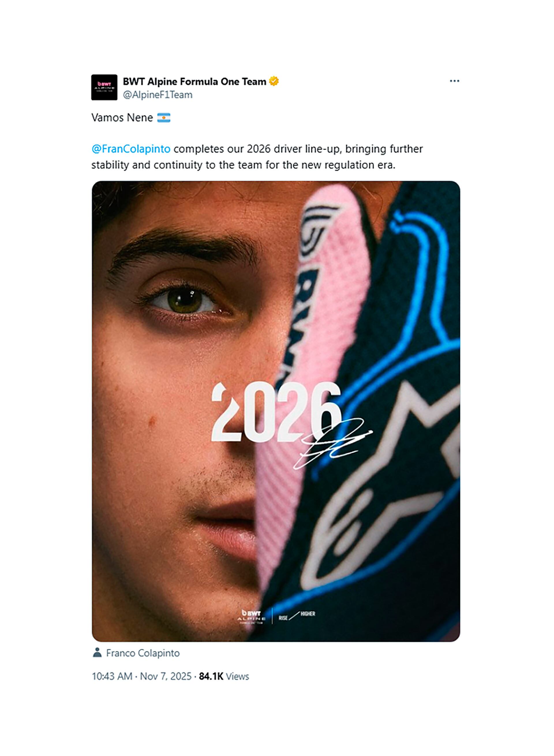The height and width of the screenshot is (756, 554).
Task: Click the BWT Alpine Formula One Team name
Action: point(194,81)
